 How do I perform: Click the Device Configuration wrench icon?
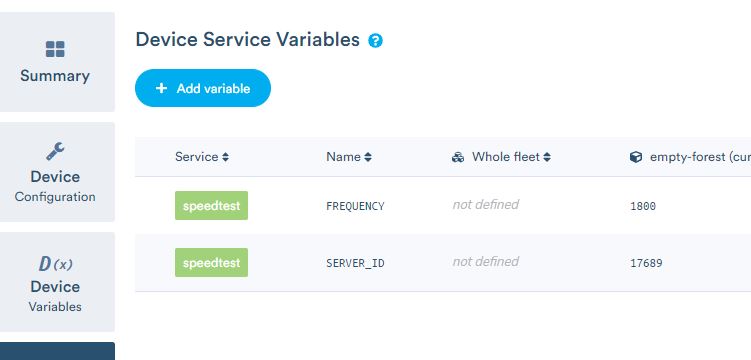(x=55, y=151)
